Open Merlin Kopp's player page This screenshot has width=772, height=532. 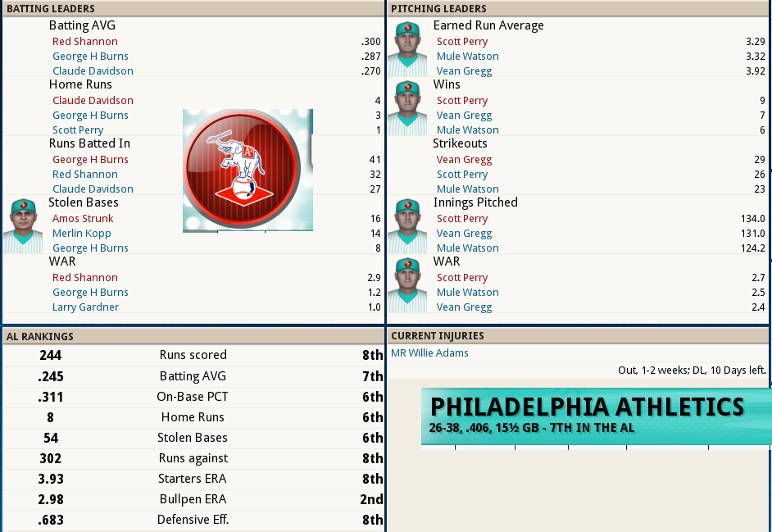[x=82, y=234]
